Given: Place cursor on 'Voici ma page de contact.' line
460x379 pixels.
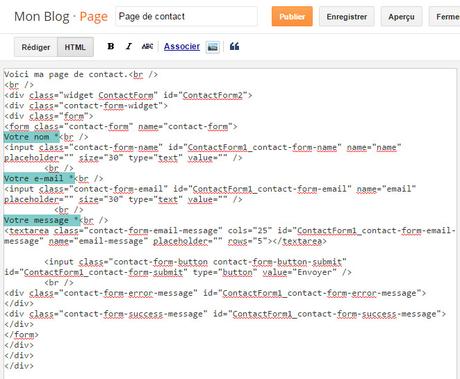Looking at the screenshot, I should click(81, 74).
